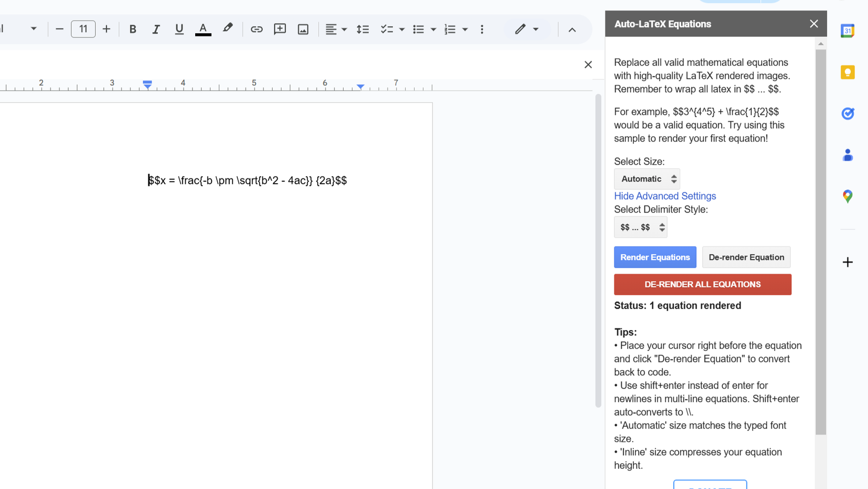Click the Status: 1 equation rendered text

678,306
